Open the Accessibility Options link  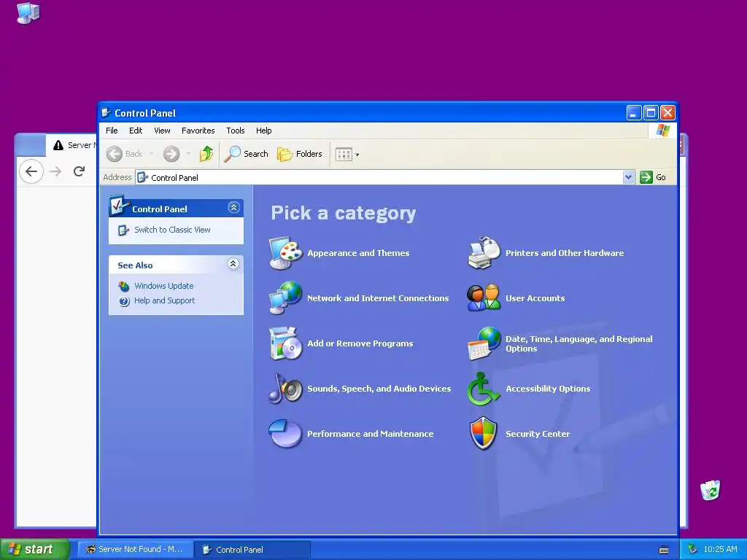pos(548,389)
